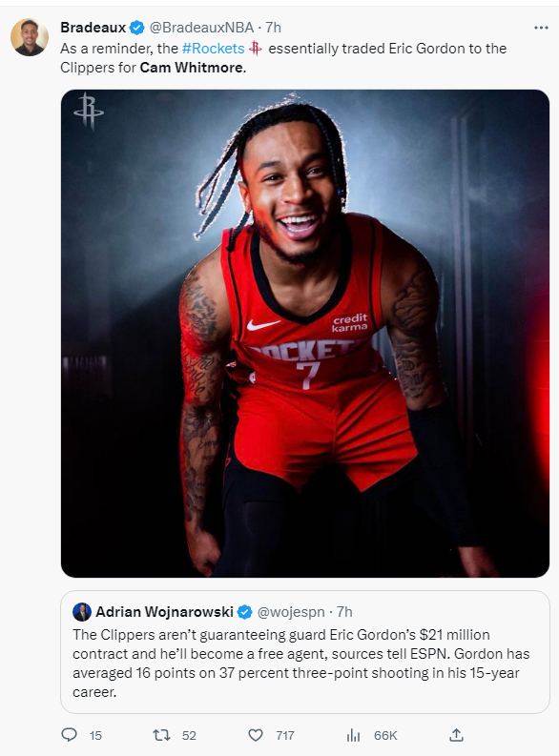Viewport: 559px width, 756px height.
Task: Click Wojnarowski's verified checkmark badge
Action: pyautogui.click(x=245, y=612)
